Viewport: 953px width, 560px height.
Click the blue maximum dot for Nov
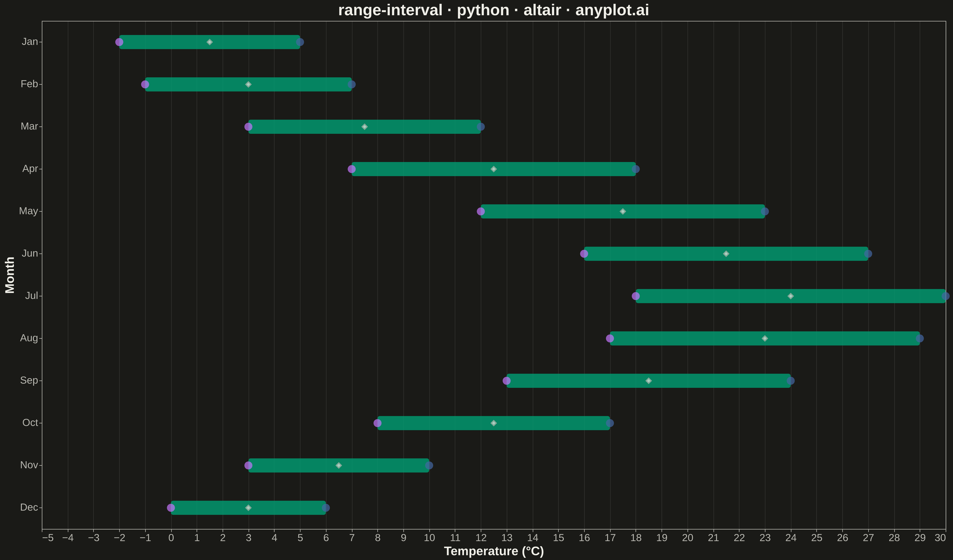pos(429,465)
